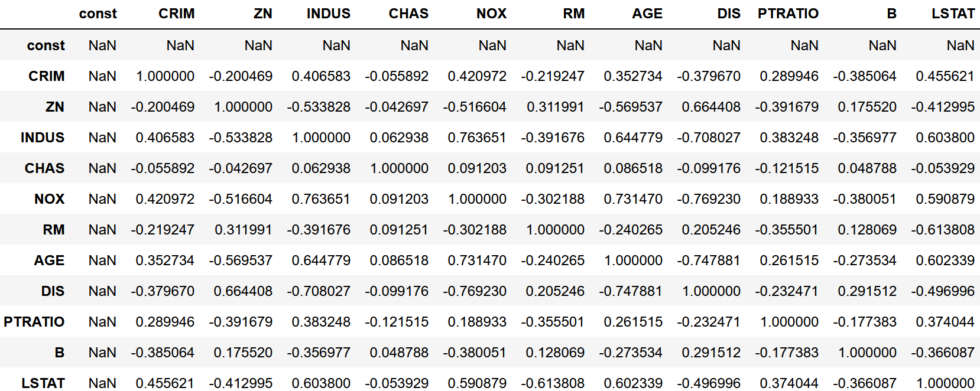Click PTRATIO row's CHAS value -0.121515
Screen dimensions: 980x391
[397, 322]
